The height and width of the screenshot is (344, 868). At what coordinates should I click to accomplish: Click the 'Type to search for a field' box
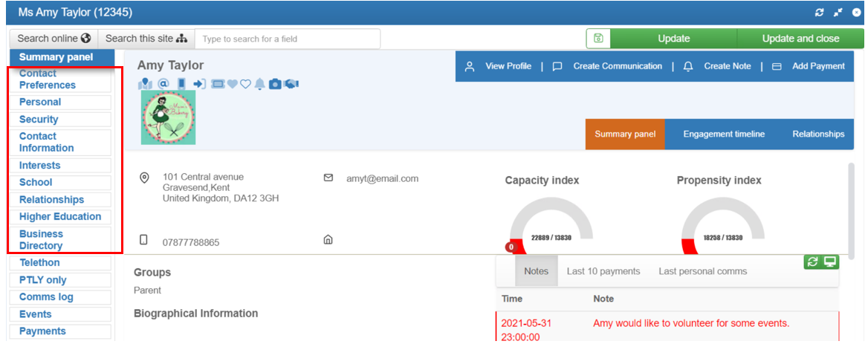tap(287, 39)
